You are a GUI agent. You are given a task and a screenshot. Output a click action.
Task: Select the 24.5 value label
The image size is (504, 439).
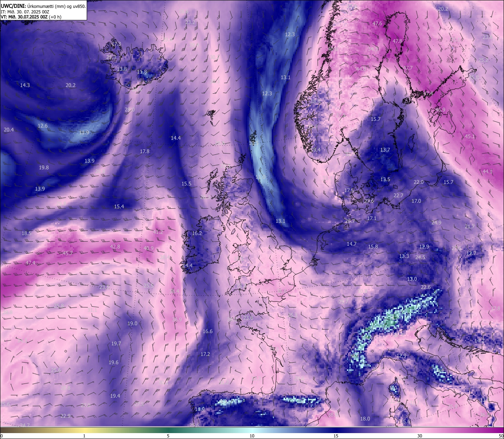(421, 257)
